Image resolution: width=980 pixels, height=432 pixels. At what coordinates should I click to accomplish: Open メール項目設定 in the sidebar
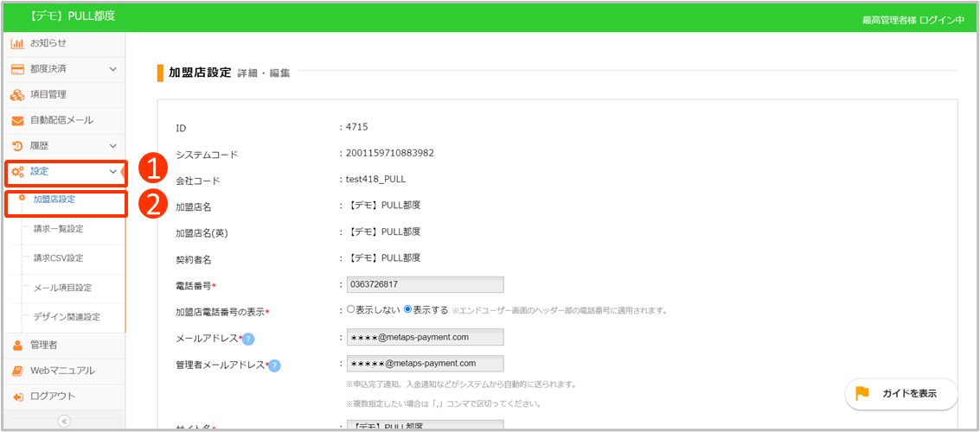coord(61,288)
